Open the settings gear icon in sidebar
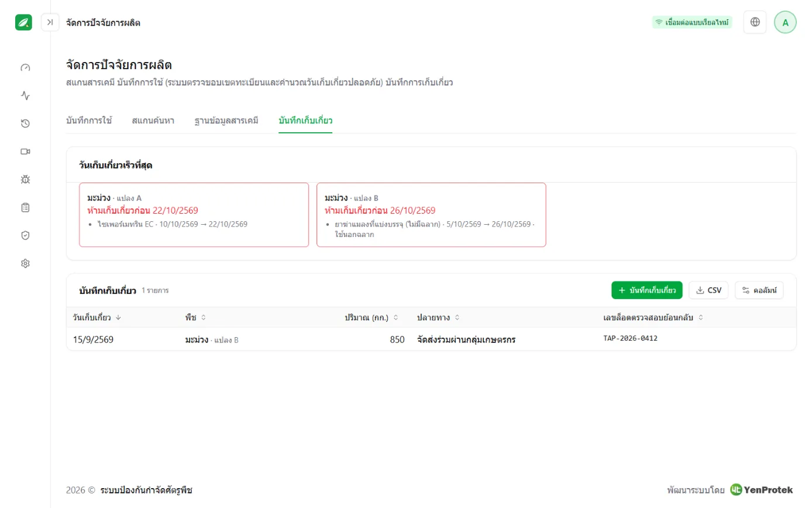Viewport: 812px width, 508px height. coord(25,264)
